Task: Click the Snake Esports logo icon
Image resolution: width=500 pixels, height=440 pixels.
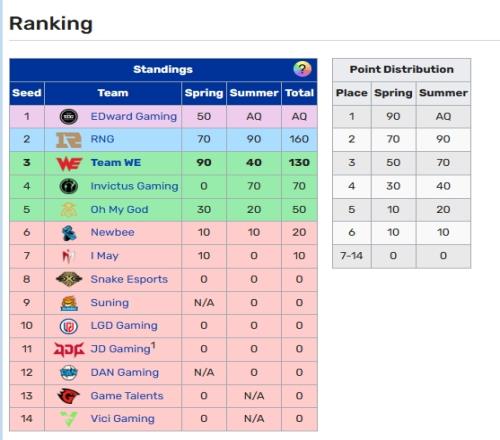Action: pos(69,279)
